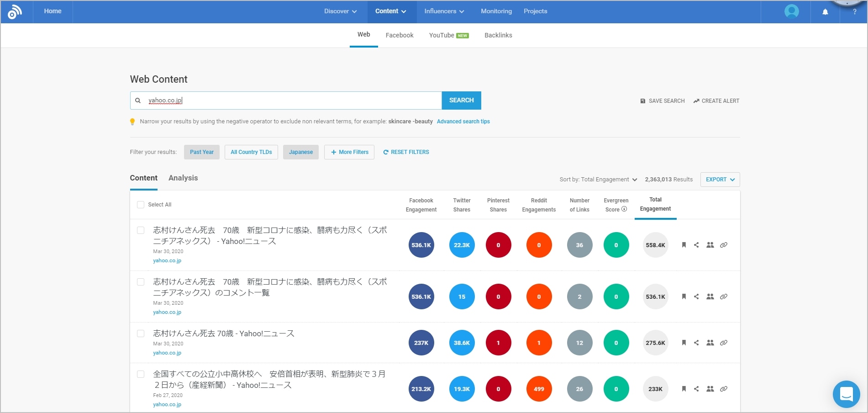The height and width of the screenshot is (413, 868).
Task: Click the 499 Reddit engagements circle
Action: tap(539, 389)
